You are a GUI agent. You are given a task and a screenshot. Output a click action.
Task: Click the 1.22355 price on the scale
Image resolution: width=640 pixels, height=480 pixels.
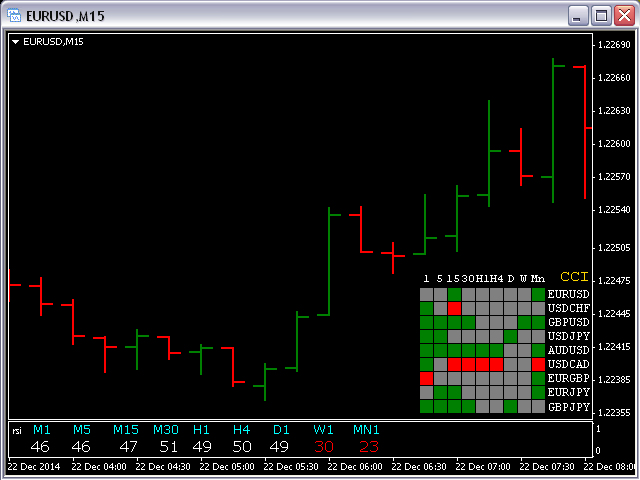(614, 413)
